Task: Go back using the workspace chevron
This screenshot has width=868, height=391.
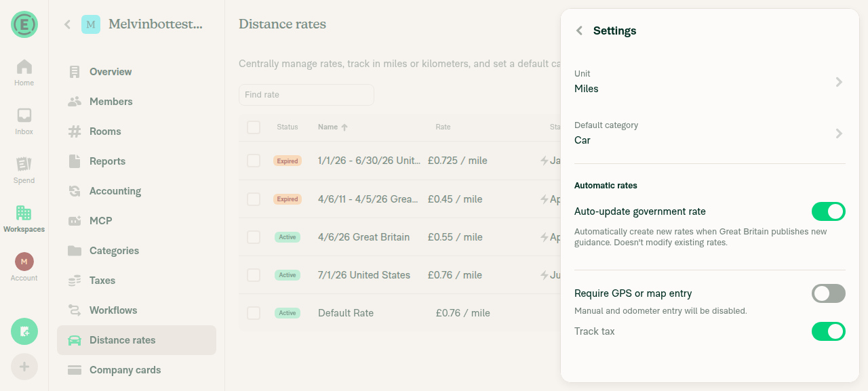Action: pos(67,24)
